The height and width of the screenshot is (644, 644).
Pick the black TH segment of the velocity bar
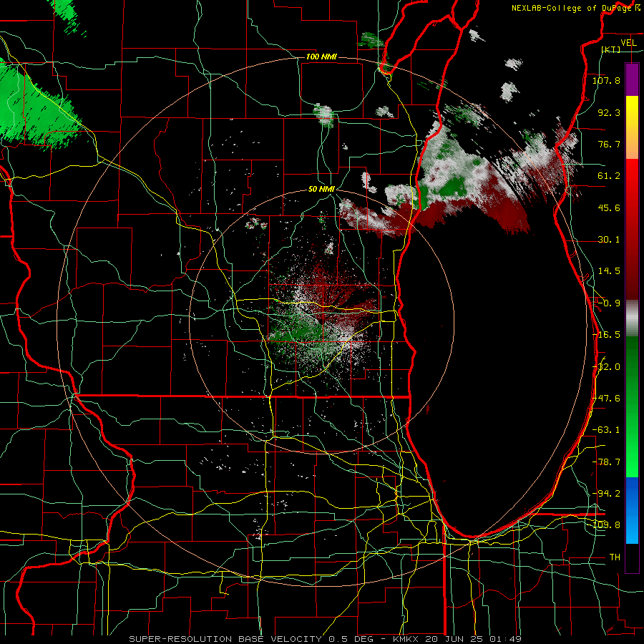pos(632,557)
